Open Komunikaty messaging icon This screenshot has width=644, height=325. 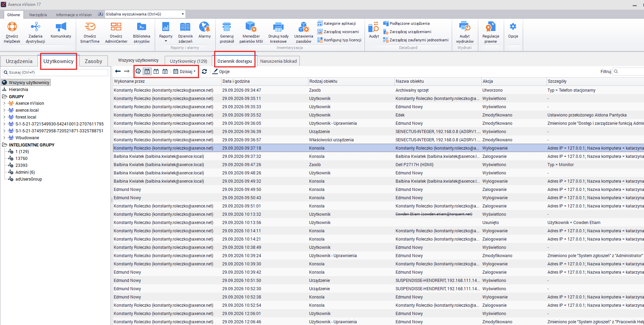click(61, 30)
